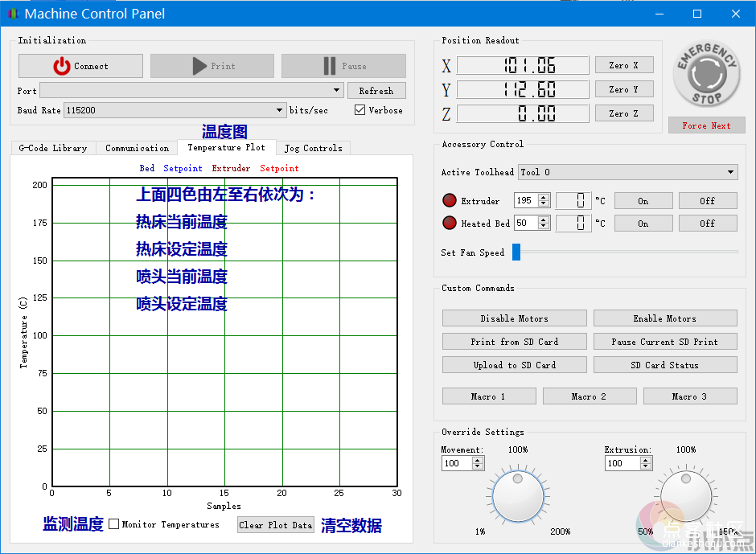Screen dimensions: 756x554
Task: Click the app icon in title bar
Action: [x=13, y=14]
